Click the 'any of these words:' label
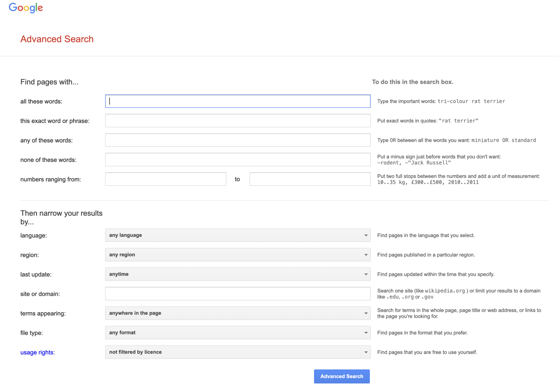The image size is (559, 392). pos(46,140)
